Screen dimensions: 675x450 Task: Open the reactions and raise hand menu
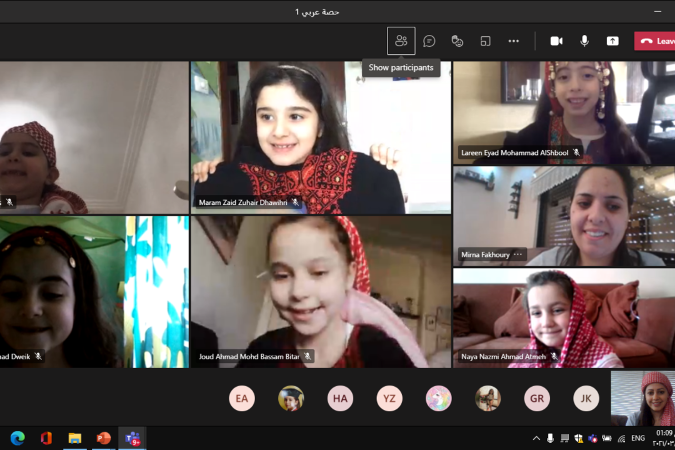click(457, 41)
